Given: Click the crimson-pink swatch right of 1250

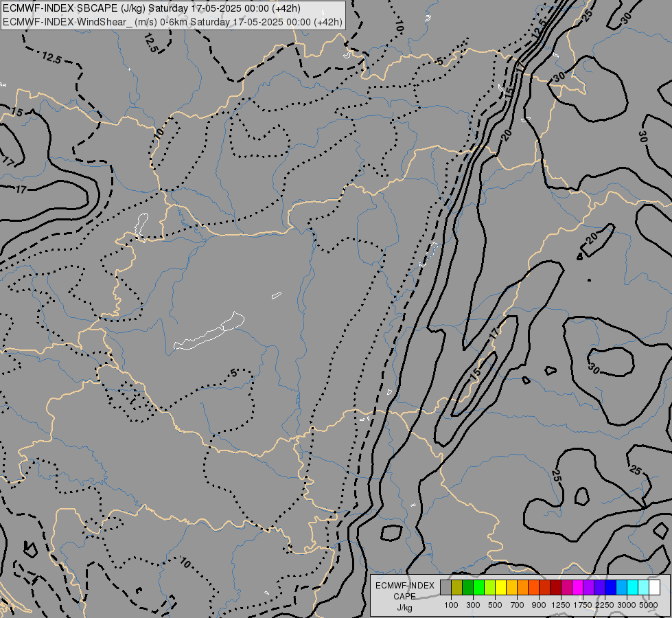Looking at the screenshot, I should click(x=566, y=588).
